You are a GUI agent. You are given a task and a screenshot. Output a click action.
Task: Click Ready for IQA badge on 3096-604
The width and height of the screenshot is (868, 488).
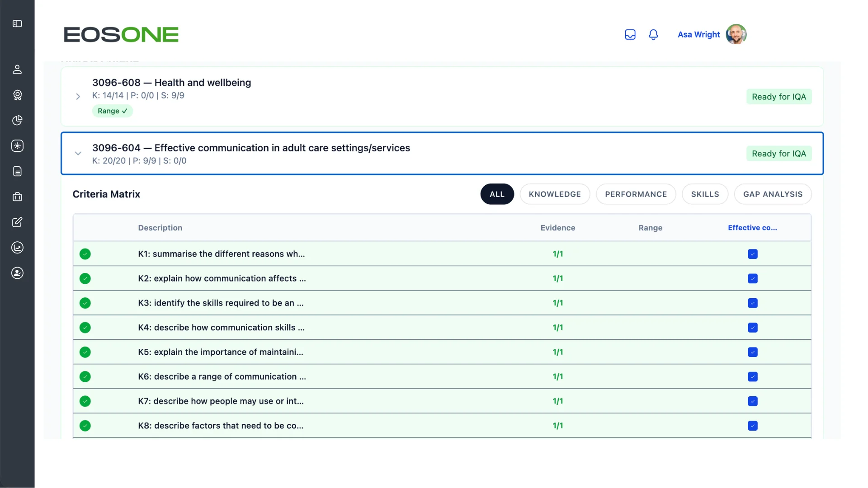click(779, 154)
